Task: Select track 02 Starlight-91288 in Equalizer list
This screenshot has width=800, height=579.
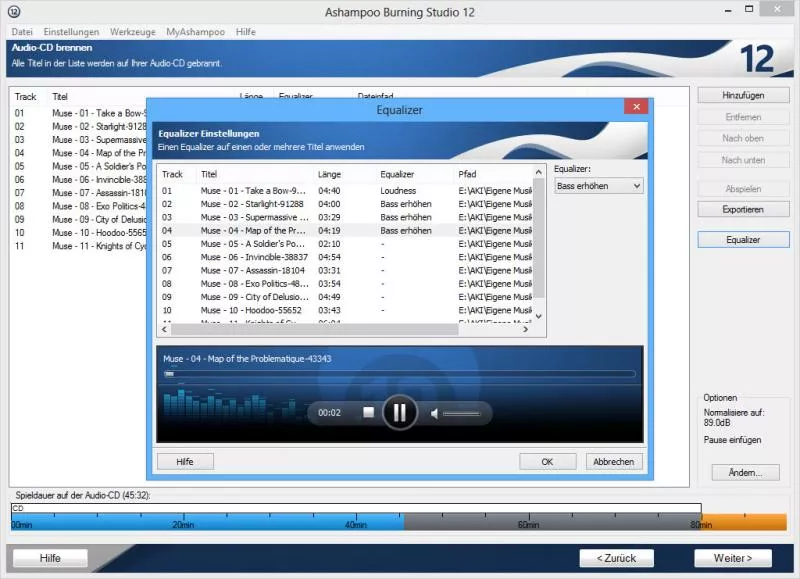Action: 345,204
